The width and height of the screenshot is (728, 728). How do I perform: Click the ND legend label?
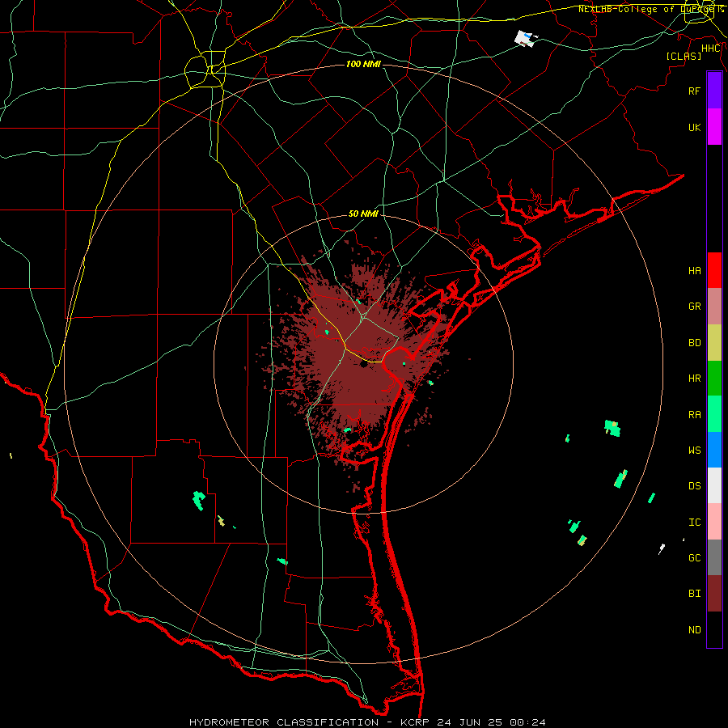coord(695,630)
